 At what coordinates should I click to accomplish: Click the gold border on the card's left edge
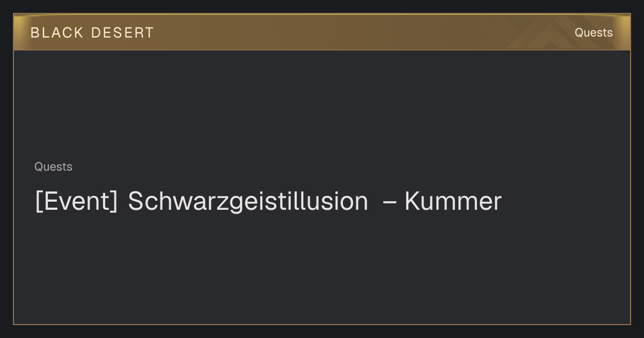[13, 188]
